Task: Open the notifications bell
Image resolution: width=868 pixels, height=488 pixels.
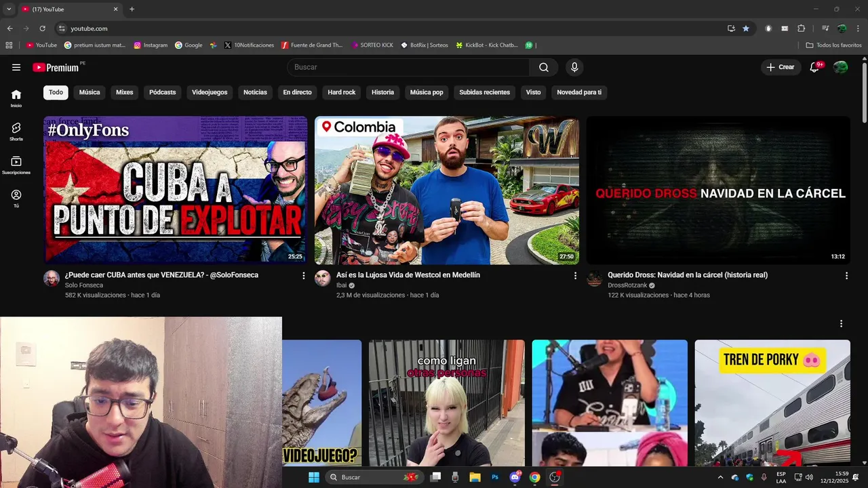Action: (815, 67)
